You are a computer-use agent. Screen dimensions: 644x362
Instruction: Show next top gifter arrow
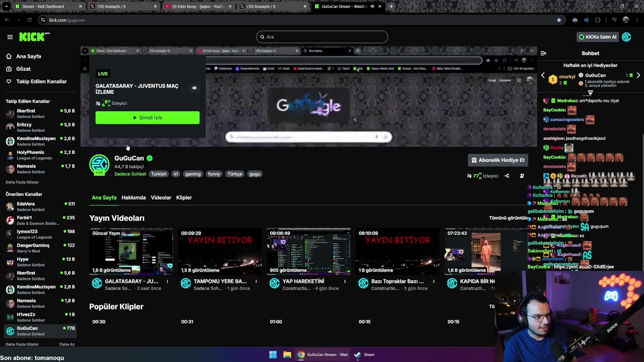(638, 75)
